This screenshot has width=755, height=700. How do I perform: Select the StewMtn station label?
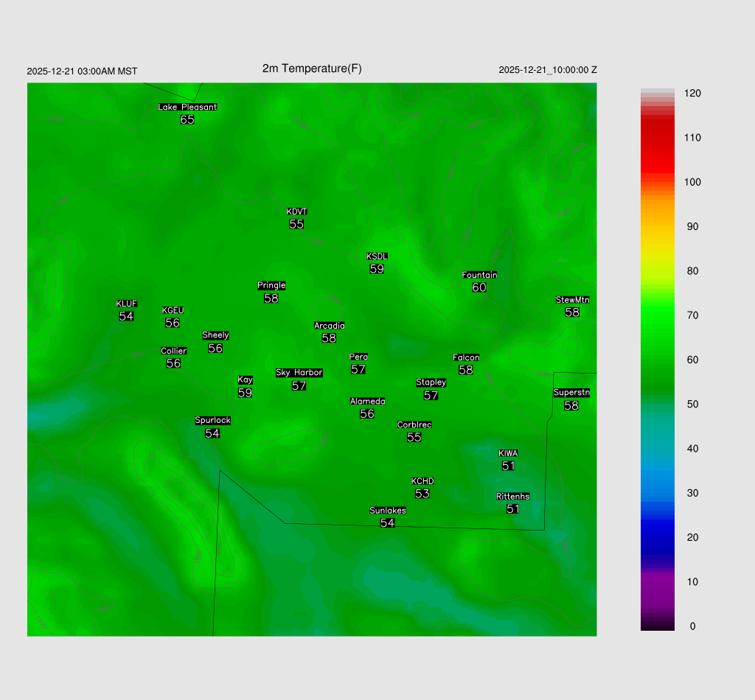point(572,300)
